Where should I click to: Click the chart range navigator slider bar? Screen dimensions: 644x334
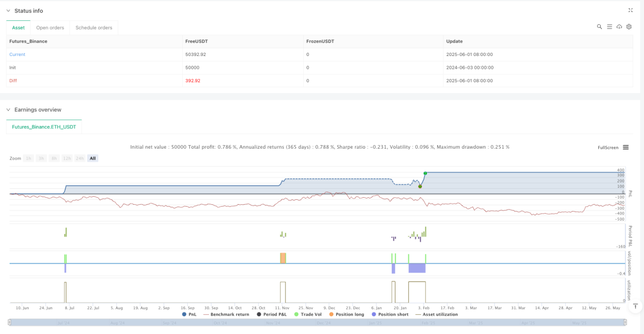point(317,323)
